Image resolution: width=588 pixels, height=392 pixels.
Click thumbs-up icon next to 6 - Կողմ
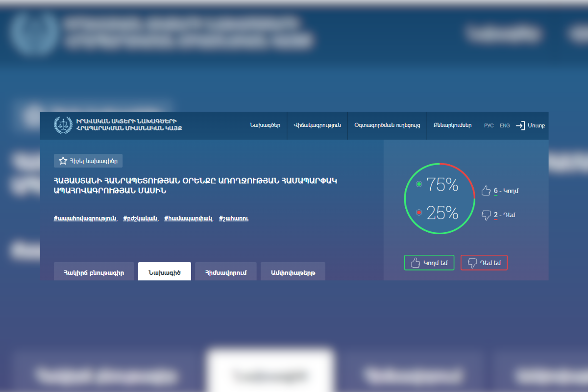(486, 191)
